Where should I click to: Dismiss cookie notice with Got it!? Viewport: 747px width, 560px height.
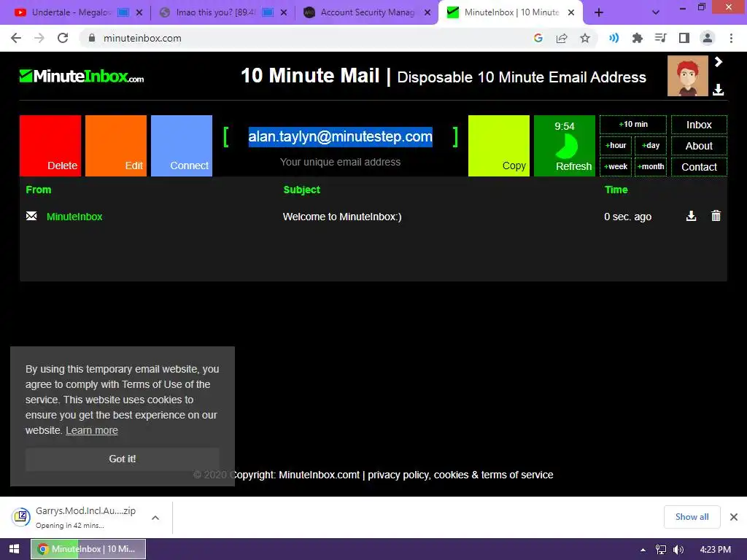pyautogui.click(x=123, y=459)
